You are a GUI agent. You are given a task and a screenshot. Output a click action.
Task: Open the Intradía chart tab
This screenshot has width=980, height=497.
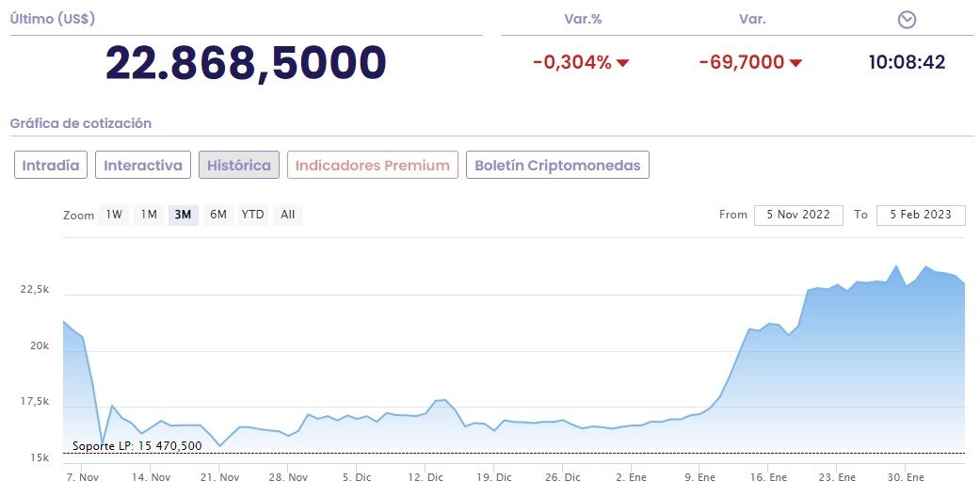click(x=51, y=165)
